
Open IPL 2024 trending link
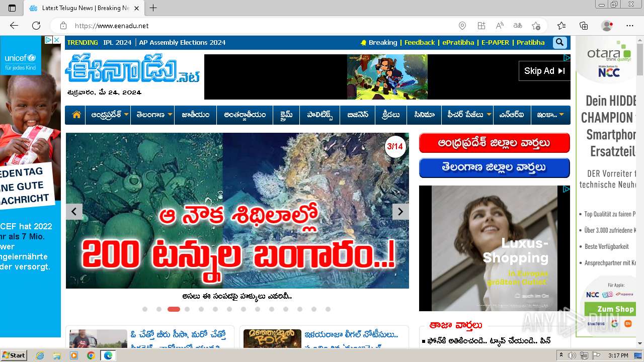click(117, 43)
